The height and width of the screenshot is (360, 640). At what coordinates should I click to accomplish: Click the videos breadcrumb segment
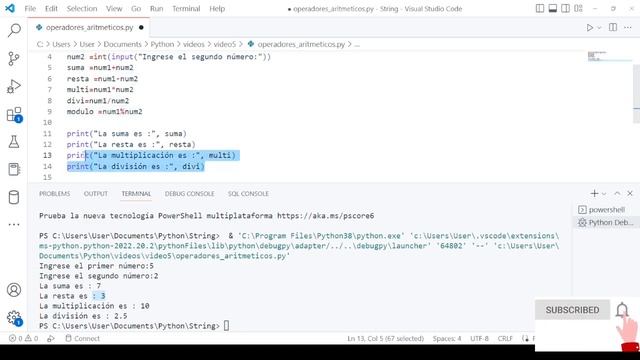point(193,44)
